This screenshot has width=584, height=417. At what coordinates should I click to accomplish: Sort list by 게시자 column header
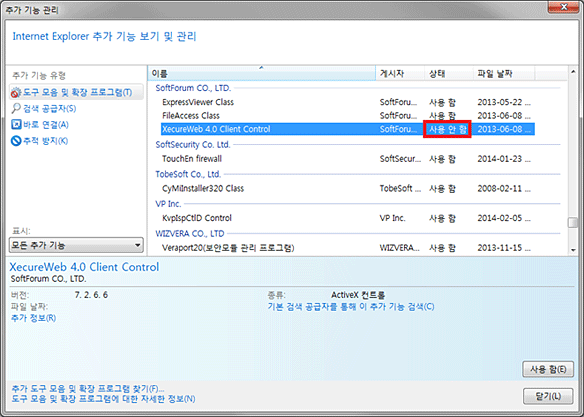point(400,73)
